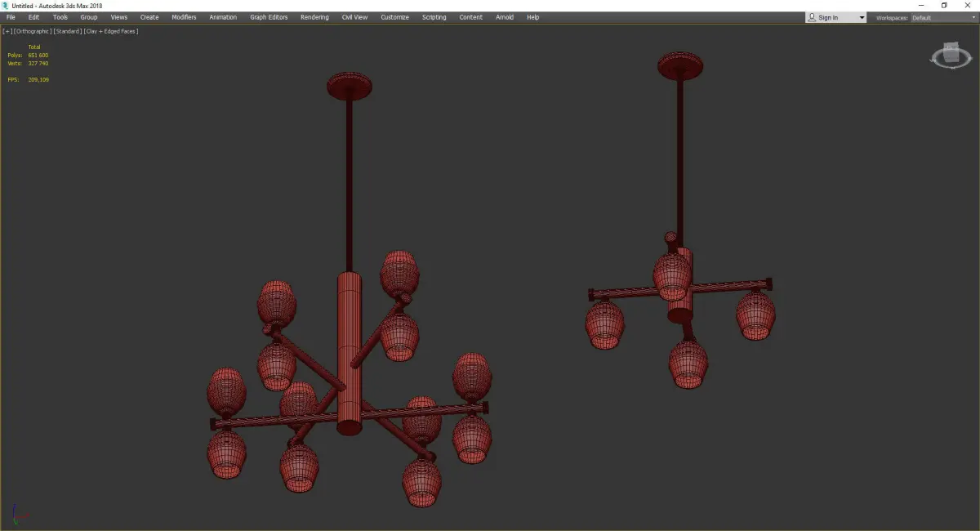Open the Edit menu

(x=33, y=17)
